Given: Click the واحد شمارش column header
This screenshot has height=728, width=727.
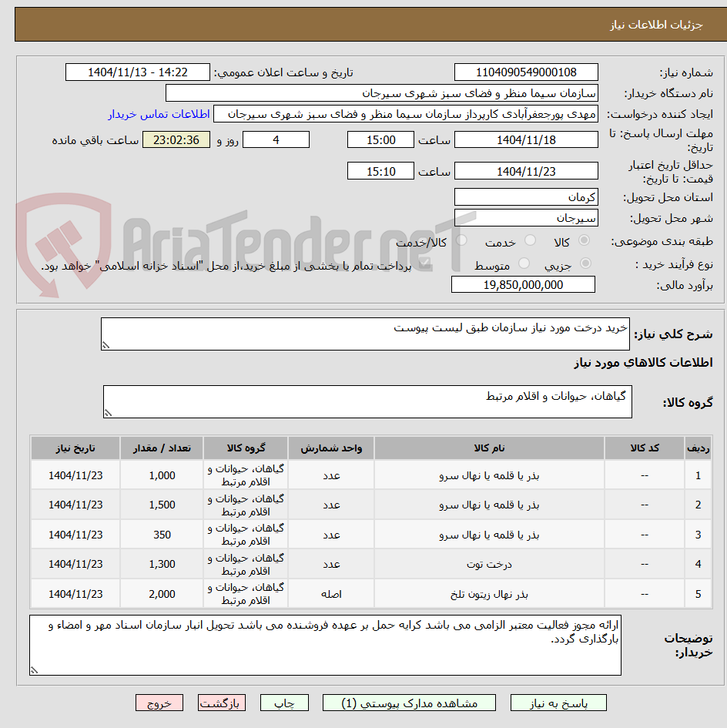Looking at the screenshot, I should [x=331, y=448].
